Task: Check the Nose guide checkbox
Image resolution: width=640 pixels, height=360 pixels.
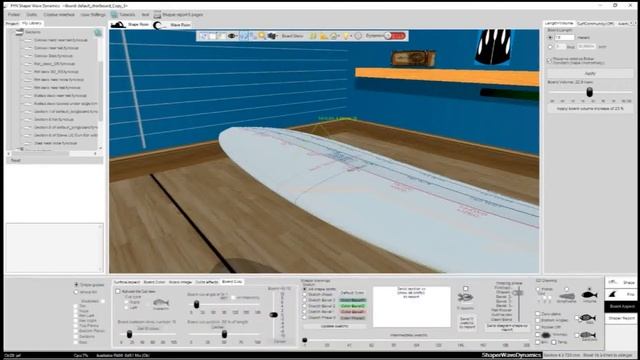Action: coord(76,311)
